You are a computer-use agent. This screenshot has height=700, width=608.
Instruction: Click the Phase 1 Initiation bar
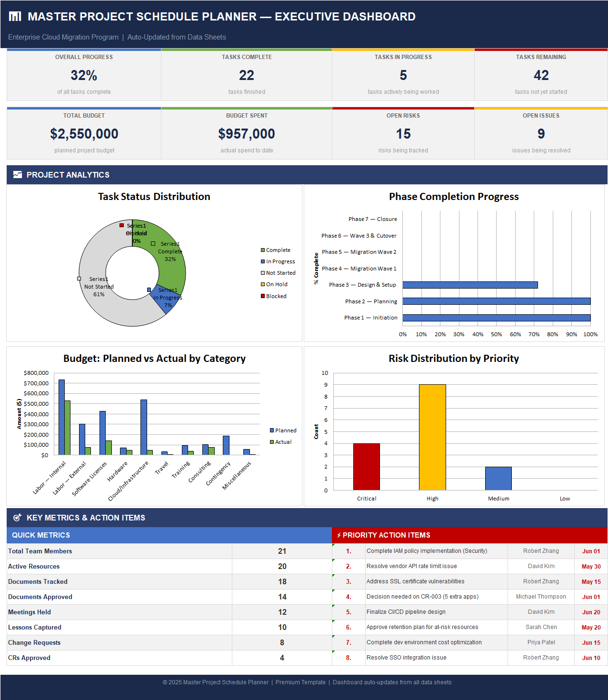(497, 318)
